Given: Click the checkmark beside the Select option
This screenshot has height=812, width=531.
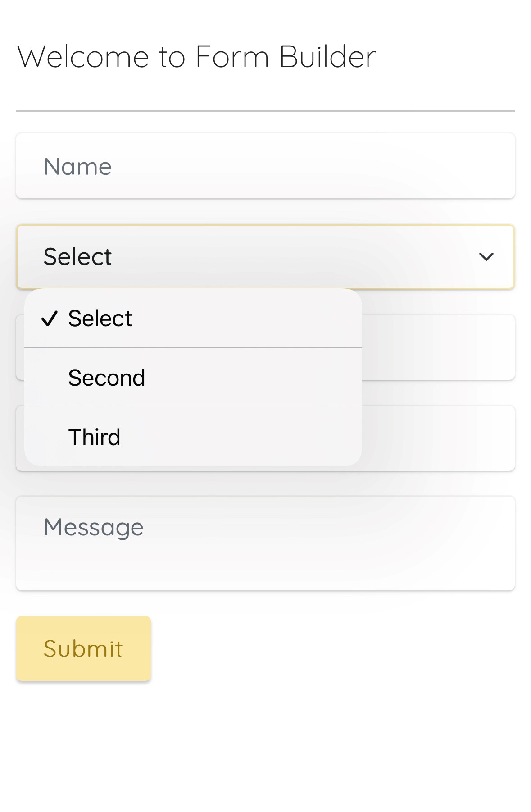Looking at the screenshot, I should (49, 319).
